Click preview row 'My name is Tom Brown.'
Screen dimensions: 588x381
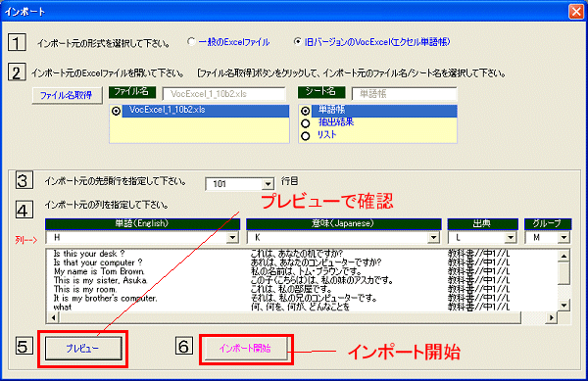[x=99, y=271]
